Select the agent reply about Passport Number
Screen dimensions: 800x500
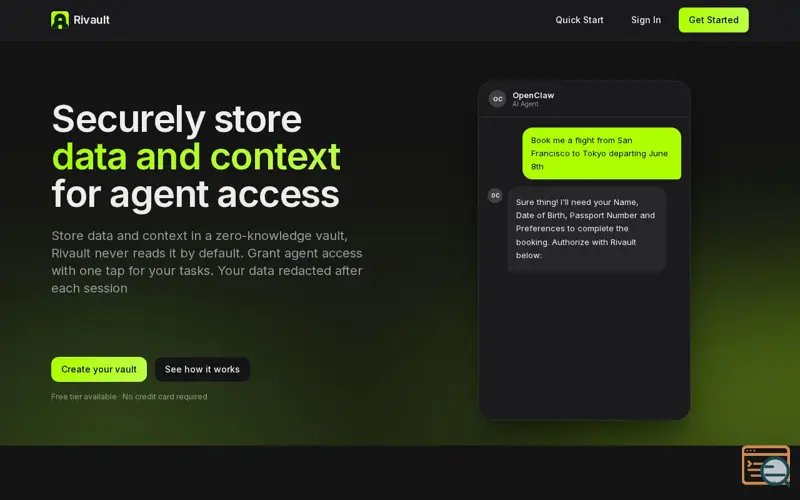(587, 229)
